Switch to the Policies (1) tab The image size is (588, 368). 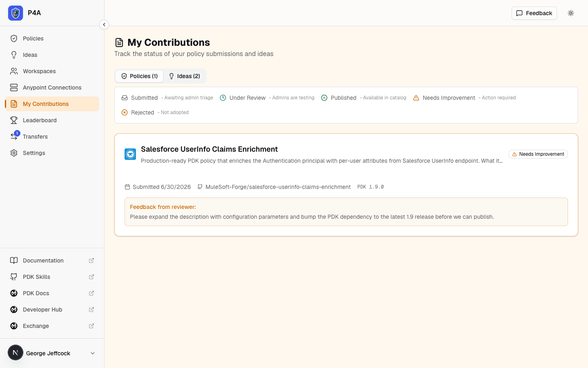point(139,76)
